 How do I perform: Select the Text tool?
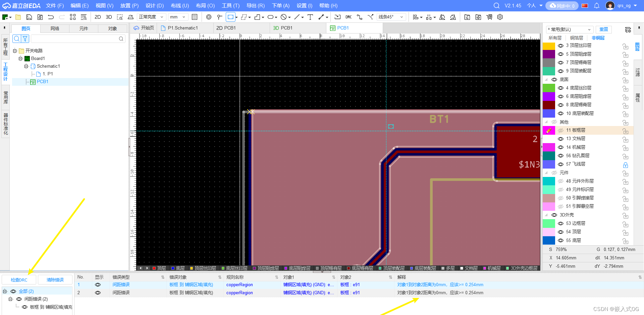click(x=310, y=17)
